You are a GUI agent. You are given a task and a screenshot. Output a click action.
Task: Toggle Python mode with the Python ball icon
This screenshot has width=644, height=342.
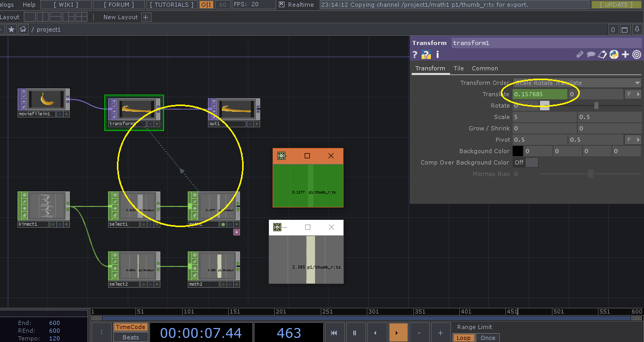(613, 54)
